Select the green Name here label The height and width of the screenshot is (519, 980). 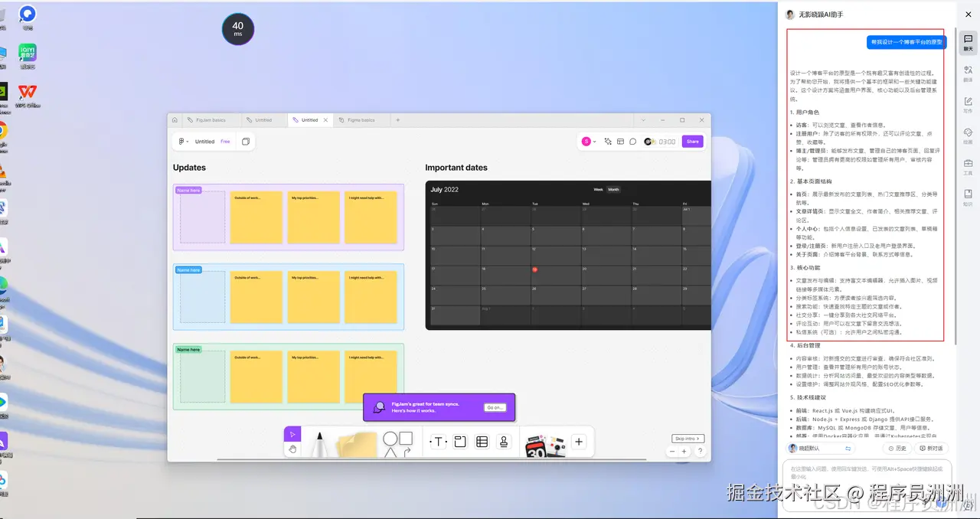point(188,349)
